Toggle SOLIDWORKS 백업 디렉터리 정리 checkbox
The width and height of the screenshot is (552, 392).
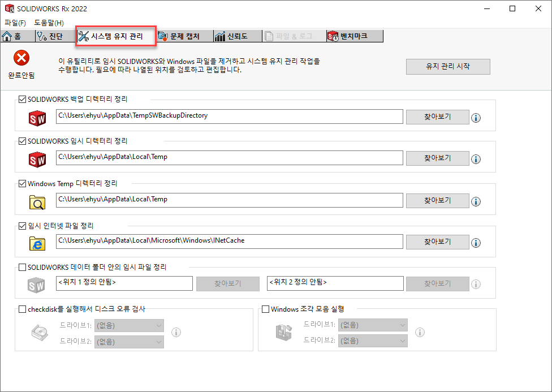(x=22, y=100)
